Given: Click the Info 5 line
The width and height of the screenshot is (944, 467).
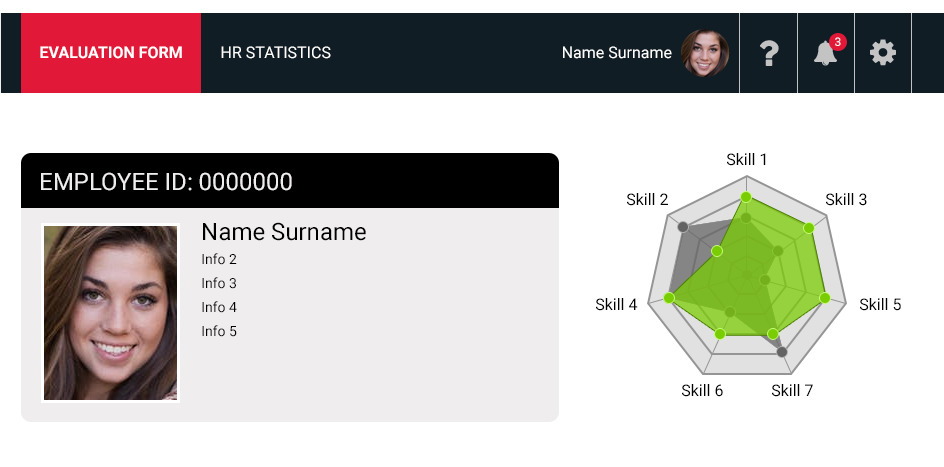Looking at the screenshot, I should pos(219,332).
